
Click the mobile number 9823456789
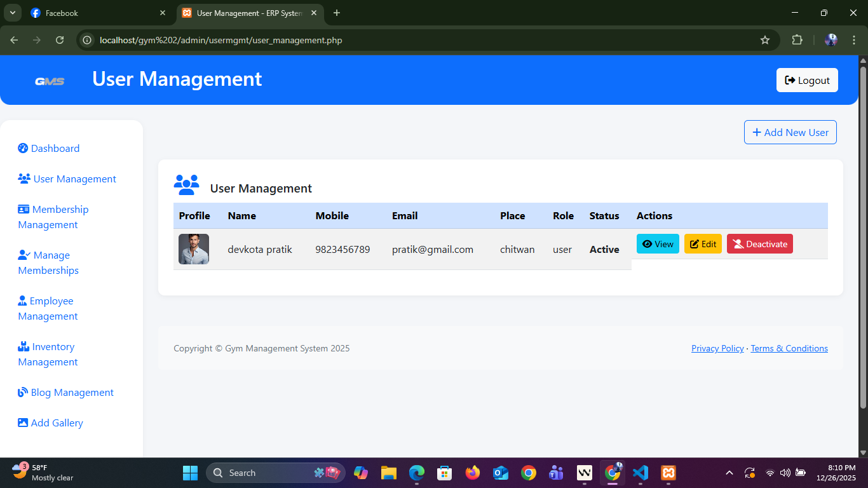pyautogui.click(x=342, y=249)
